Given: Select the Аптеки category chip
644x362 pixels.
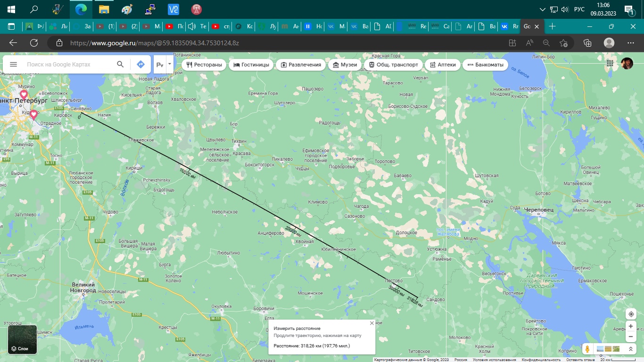Looking at the screenshot, I should (x=442, y=65).
